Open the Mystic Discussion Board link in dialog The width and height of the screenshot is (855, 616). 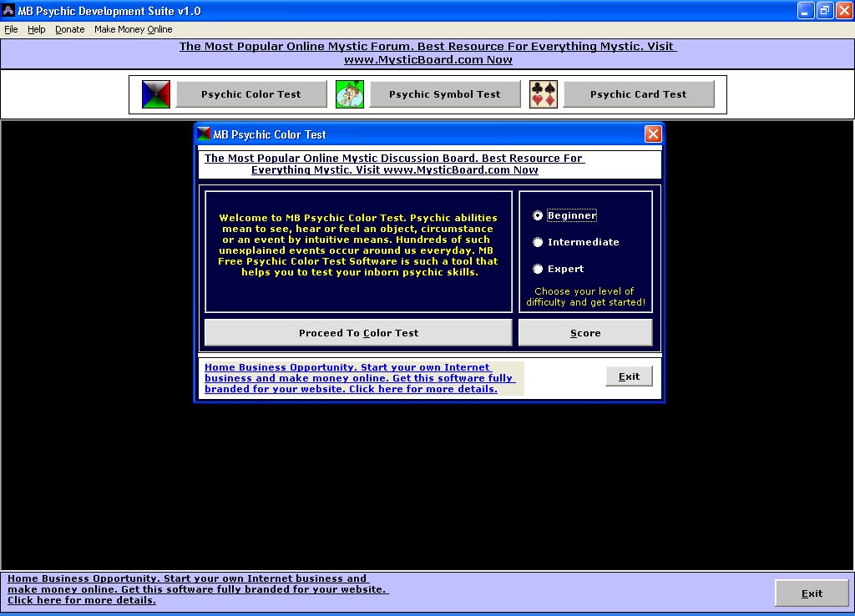[x=394, y=164]
